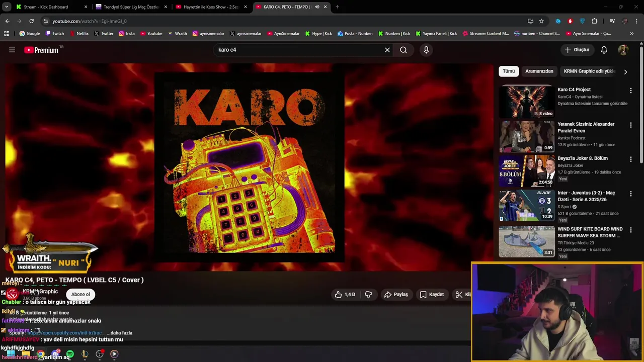Show more bookmarks with double chevron
Screen dimensions: 644x362
coord(632,34)
